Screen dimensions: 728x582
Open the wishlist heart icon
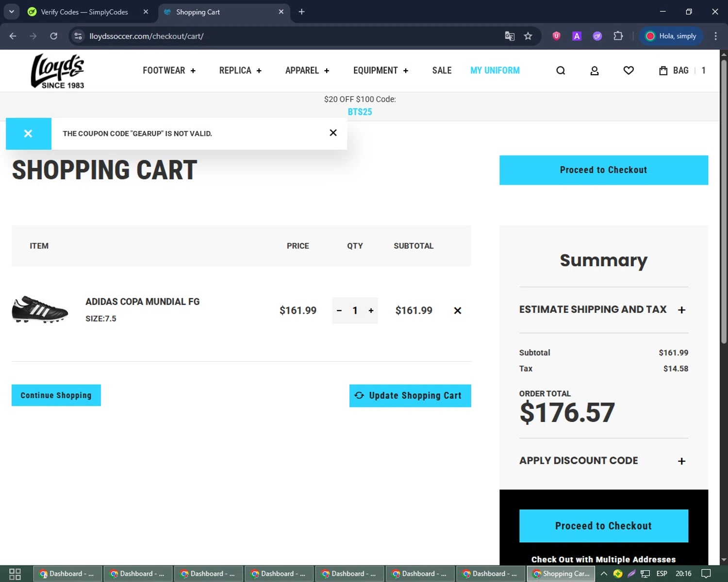click(x=629, y=71)
